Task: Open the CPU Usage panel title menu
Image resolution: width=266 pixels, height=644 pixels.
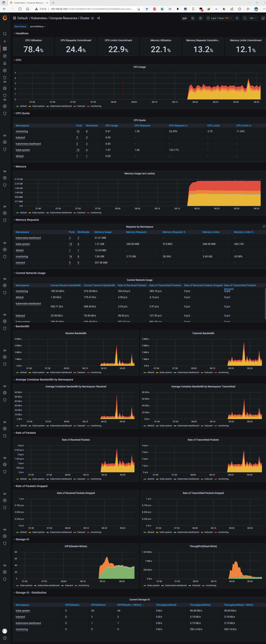Action: click(x=140, y=67)
